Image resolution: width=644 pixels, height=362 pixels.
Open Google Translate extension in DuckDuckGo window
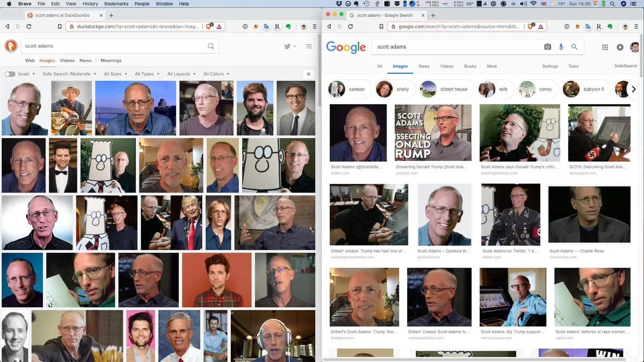point(266,26)
